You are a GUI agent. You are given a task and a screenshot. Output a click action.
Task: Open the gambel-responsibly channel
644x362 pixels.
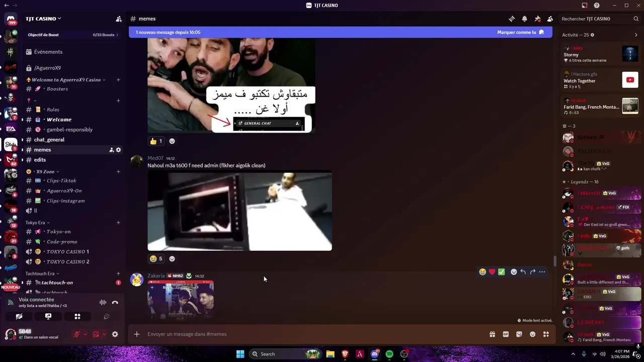click(69, 130)
